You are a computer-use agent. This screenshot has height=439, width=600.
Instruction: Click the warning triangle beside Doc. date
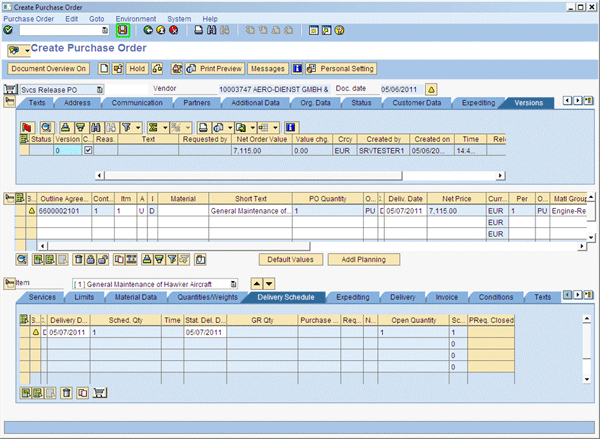(x=431, y=89)
